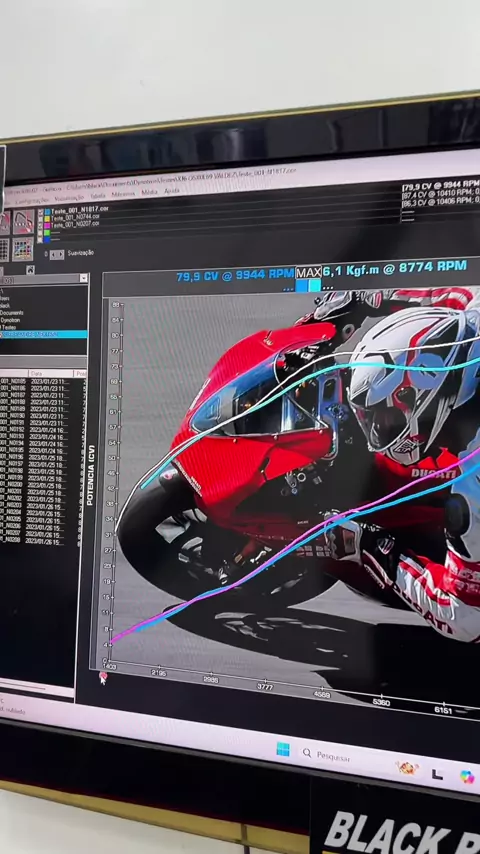Select the highlighted cyan folder row
Screen dimensions: 480x854
44,334
